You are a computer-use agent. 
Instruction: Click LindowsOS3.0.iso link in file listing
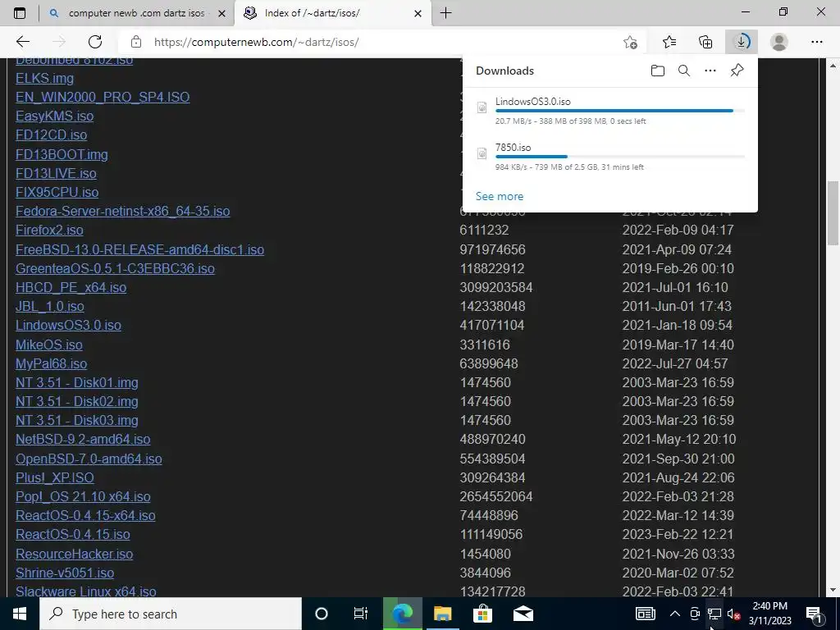(68, 325)
